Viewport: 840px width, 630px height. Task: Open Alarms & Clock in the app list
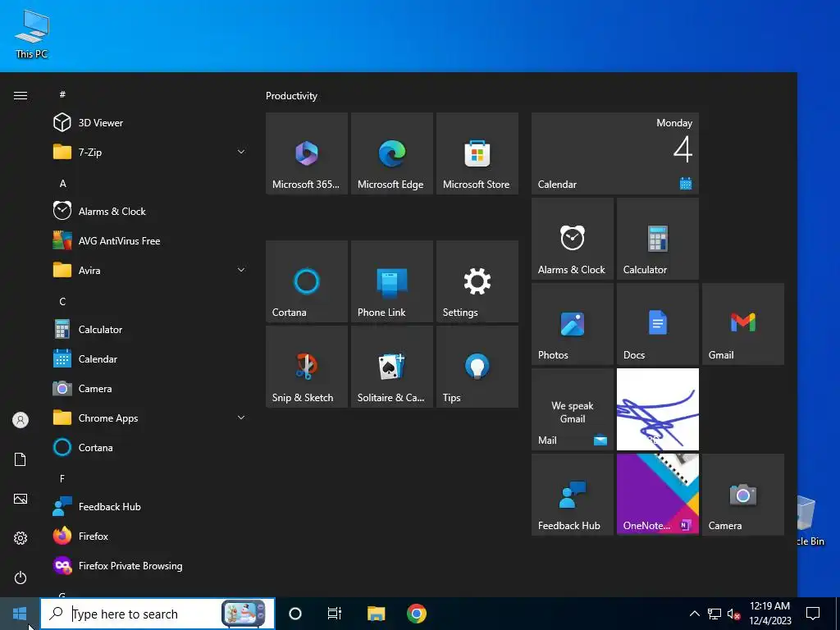150,211
